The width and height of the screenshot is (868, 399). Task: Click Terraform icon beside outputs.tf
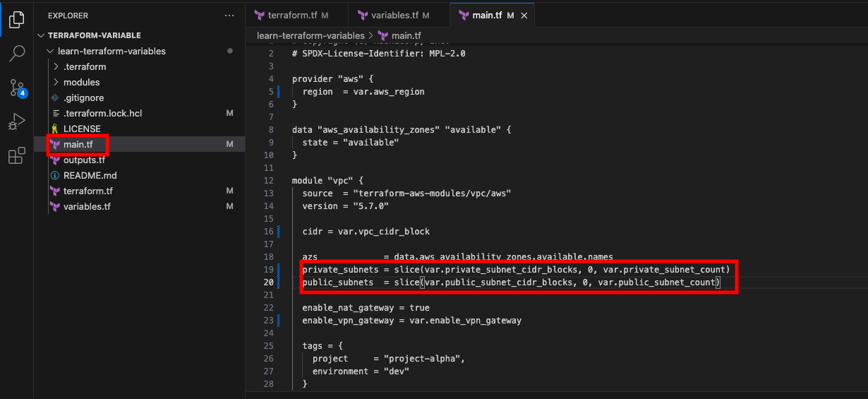pos(55,160)
